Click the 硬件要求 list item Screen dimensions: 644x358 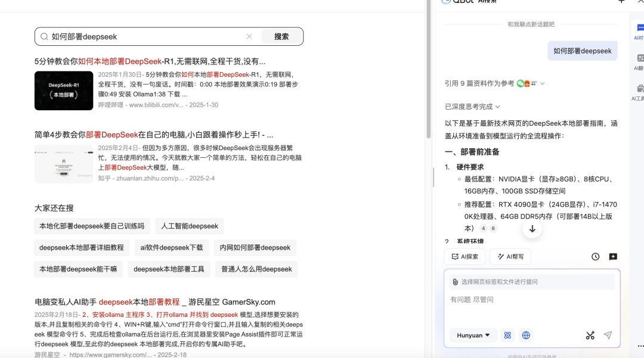pyautogui.click(x=470, y=167)
